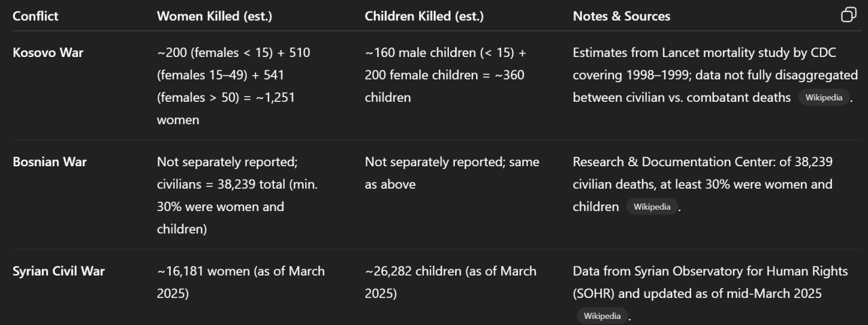Click the copy table icon
This screenshot has height=325, width=868.
(x=848, y=16)
